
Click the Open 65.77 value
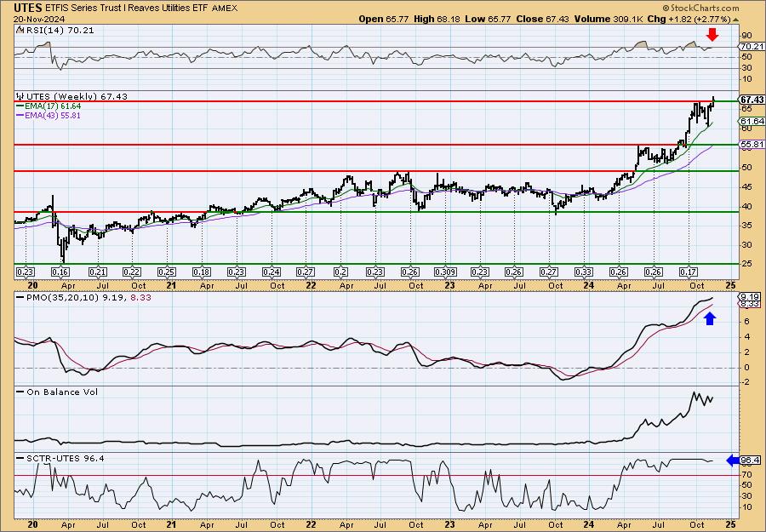click(x=384, y=19)
